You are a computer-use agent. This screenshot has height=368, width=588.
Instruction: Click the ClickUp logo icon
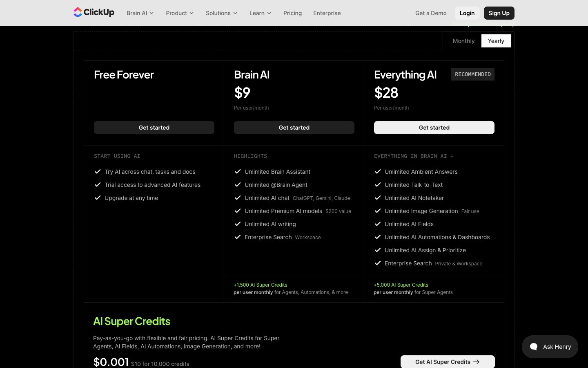[x=78, y=12]
